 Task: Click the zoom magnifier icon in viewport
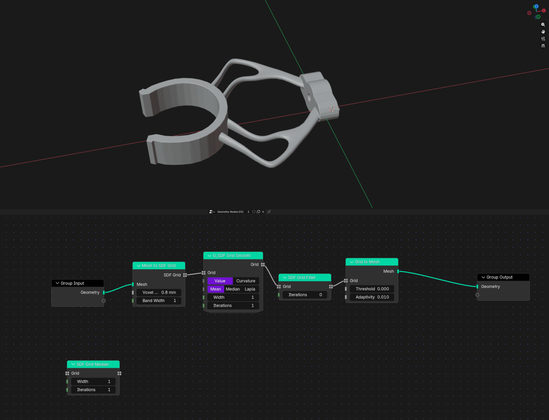pos(543,24)
